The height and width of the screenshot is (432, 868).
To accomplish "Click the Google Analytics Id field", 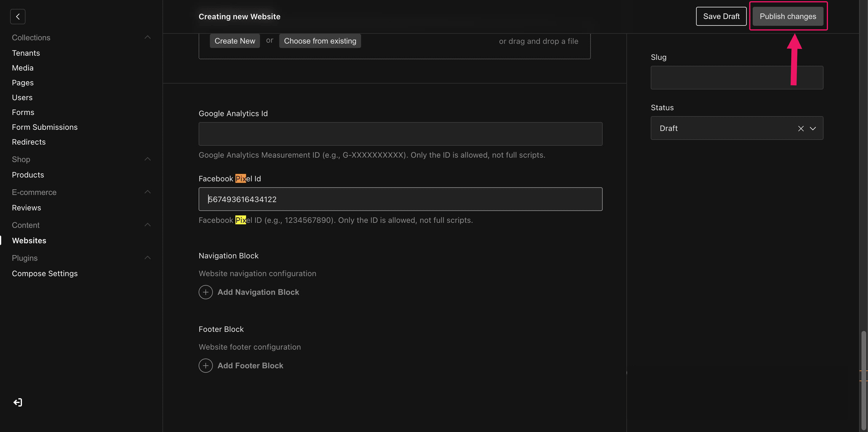I will point(400,134).
